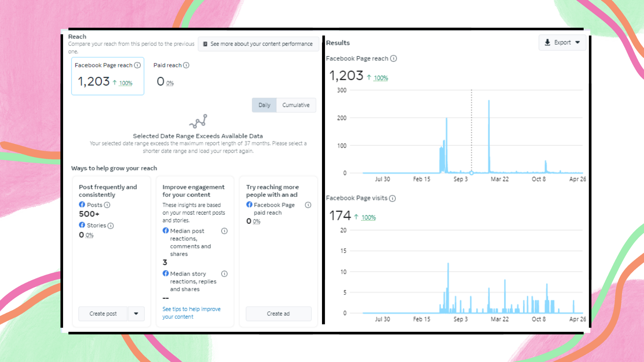Click 'Oct 8' label on page visits axis
Viewport: 644px width, 362px height.
click(x=539, y=319)
